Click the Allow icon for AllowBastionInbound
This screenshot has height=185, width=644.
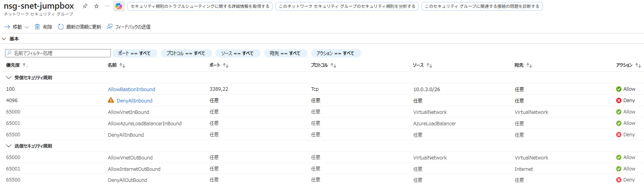click(619, 89)
